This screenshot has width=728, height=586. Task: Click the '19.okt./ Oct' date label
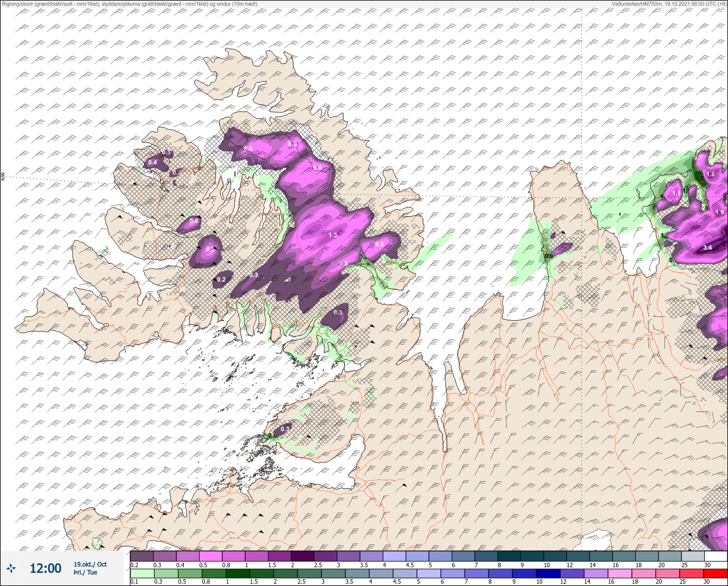coord(90,564)
